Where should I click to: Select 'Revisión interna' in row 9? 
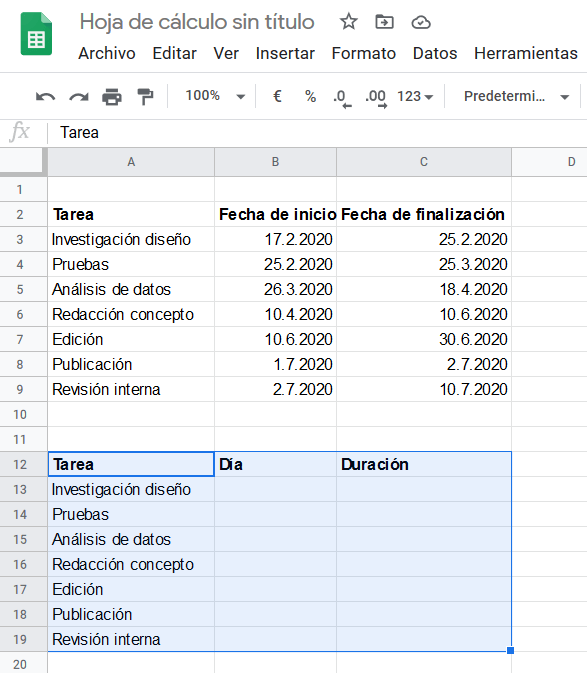pos(131,389)
